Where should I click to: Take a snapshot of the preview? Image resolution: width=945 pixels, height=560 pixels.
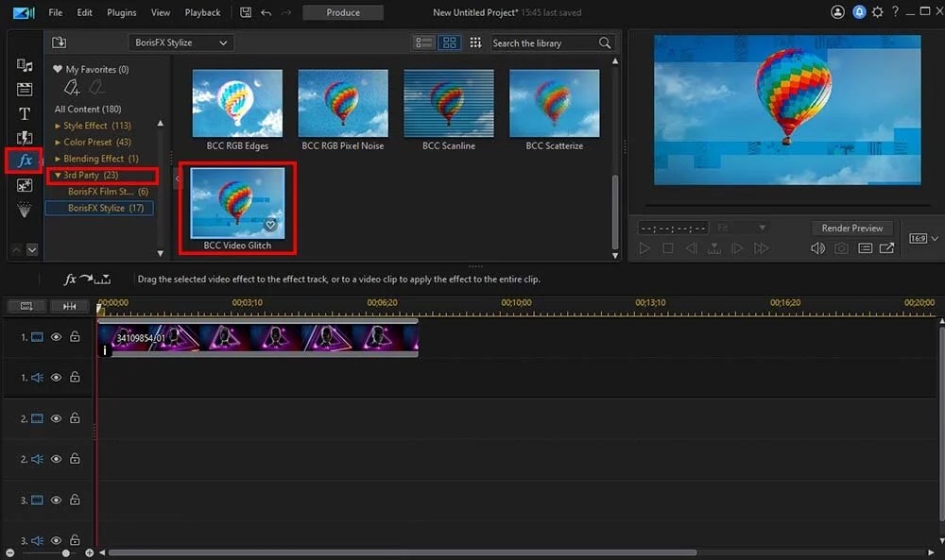841,248
